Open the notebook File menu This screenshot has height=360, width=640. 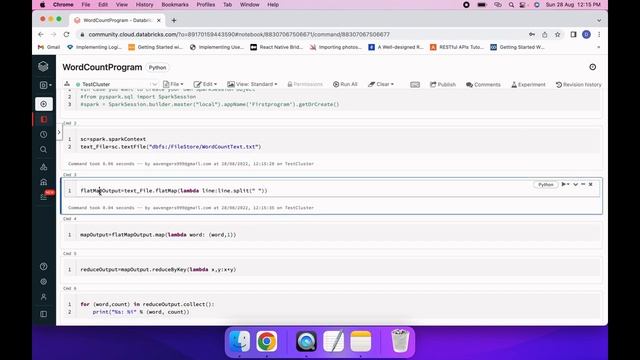click(x=173, y=84)
